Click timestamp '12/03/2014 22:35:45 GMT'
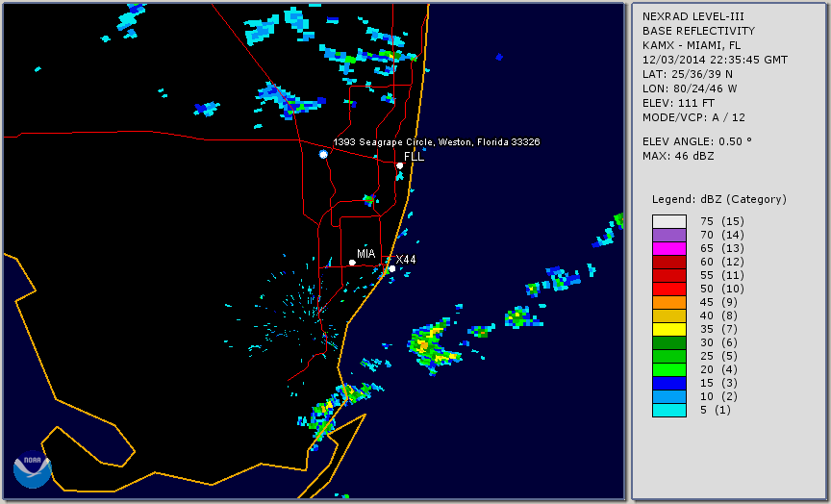Viewport: 831px width, 504px height. [x=715, y=60]
